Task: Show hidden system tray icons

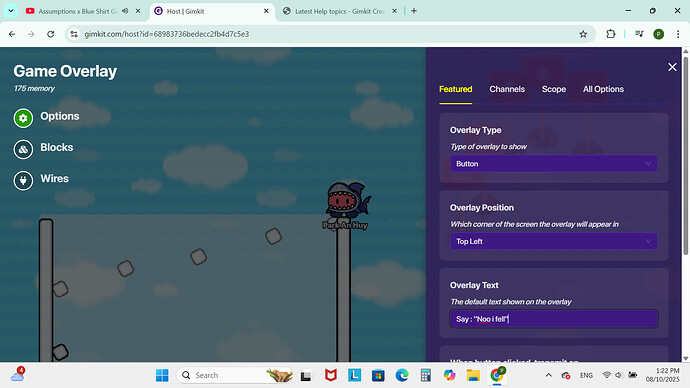Action: click(x=548, y=375)
